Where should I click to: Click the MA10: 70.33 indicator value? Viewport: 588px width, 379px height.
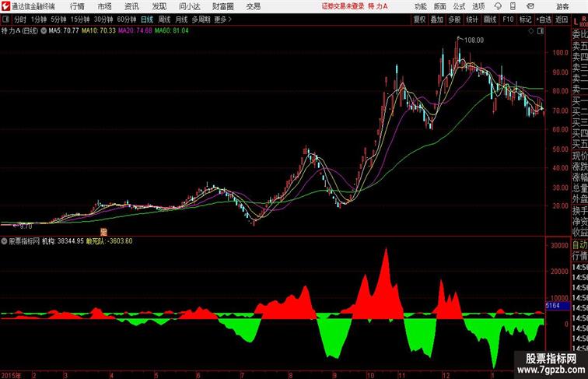[x=99, y=31]
